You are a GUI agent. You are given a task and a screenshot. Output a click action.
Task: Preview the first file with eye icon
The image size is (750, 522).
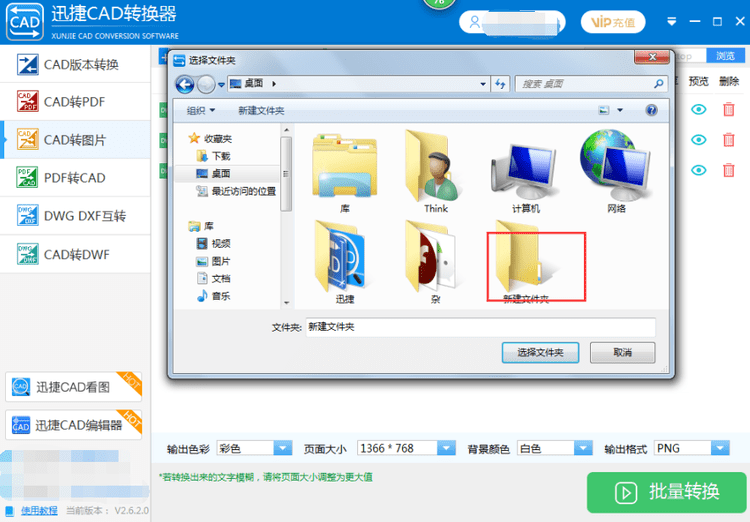click(698, 110)
